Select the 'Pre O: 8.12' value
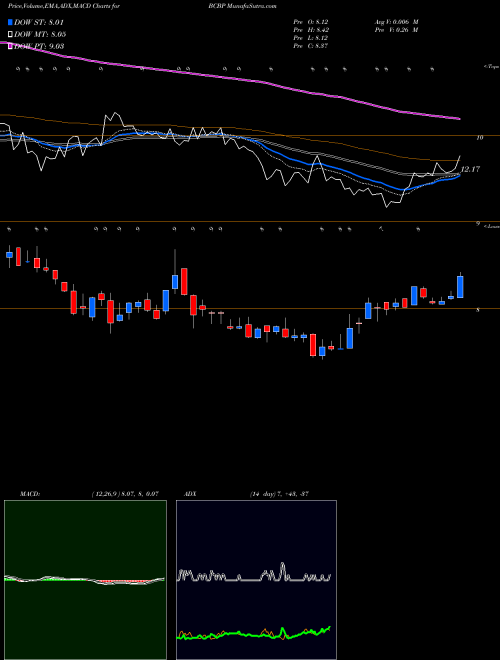The image size is (500, 660). tap(311, 22)
